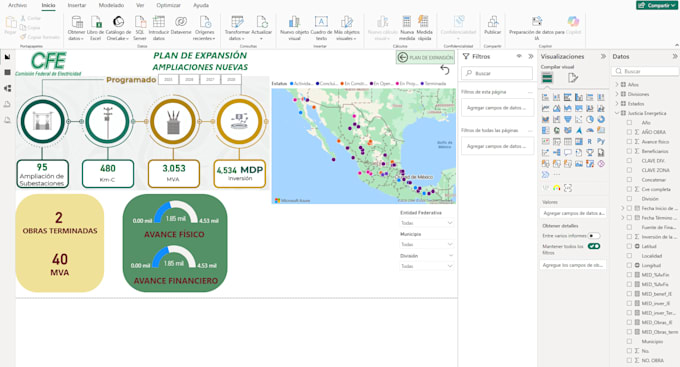Switch to table view in left sidebar
The image size is (680, 367).
tap(7, 72)
